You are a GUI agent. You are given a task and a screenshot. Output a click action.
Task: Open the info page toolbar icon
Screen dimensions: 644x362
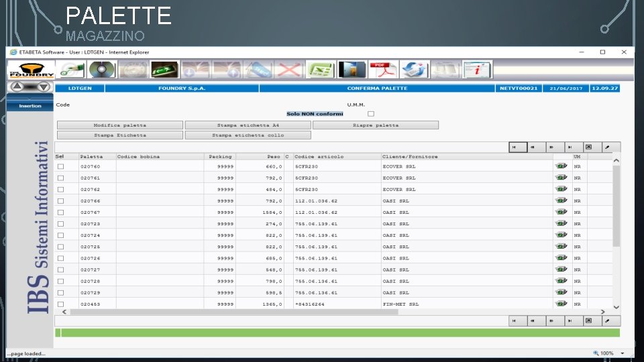coord(476,70)
